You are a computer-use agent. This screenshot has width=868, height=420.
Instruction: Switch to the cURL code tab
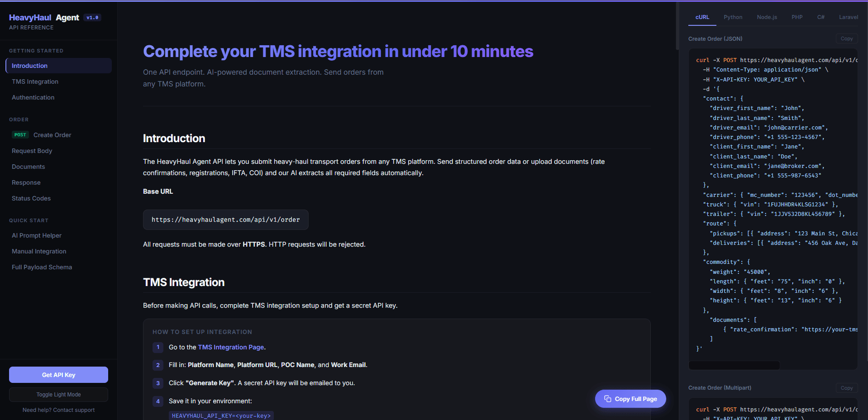[x=702, y=17]
